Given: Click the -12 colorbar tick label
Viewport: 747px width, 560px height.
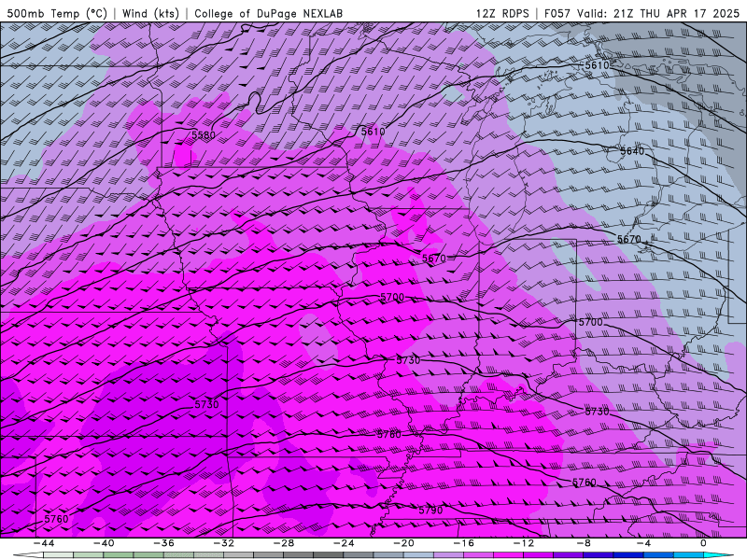Looking at the screenshot, I should coord(524,543).
